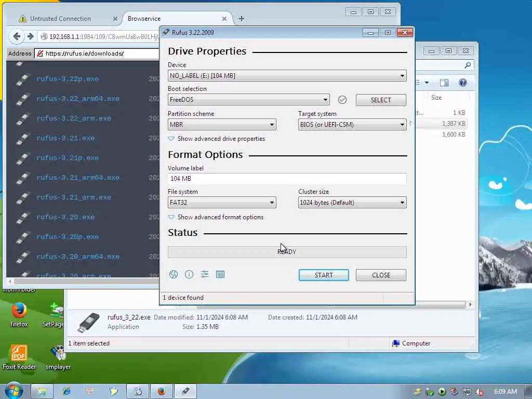Open SetPage desktop shortcut
Viewport: 532px width, 399px height.
[x=54, y=314]
